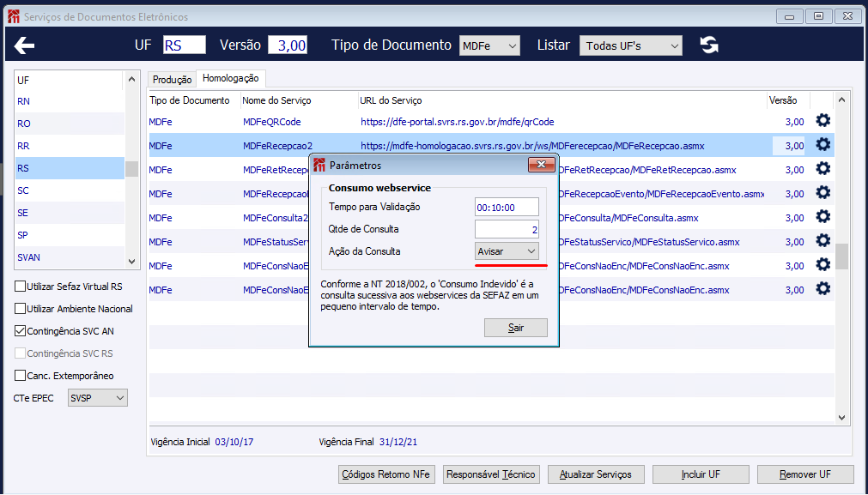The width and height of the screenshot is (868, 495).
Task: Click the refresh arrows icon
Action: tap(709, 45)
